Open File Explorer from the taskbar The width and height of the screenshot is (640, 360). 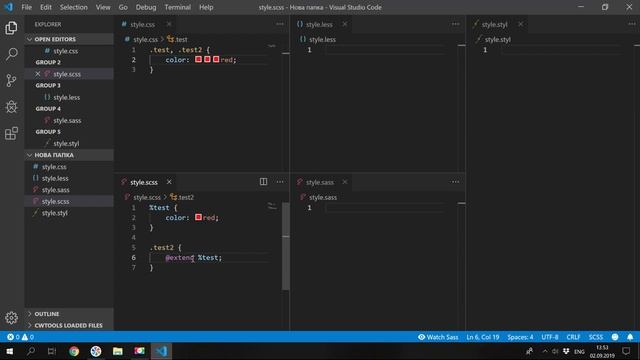pos(118,351)
